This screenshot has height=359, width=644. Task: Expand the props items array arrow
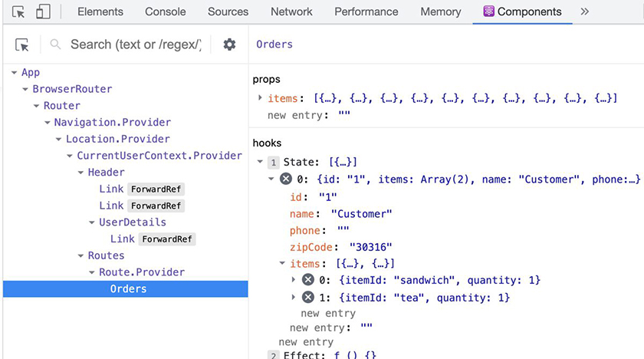point(260,97)
